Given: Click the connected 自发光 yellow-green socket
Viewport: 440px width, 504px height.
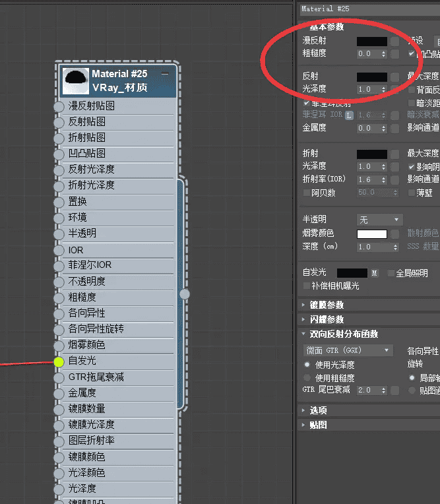Looking at the screenshot, I should pyautogui.click(x=59, y=362).
